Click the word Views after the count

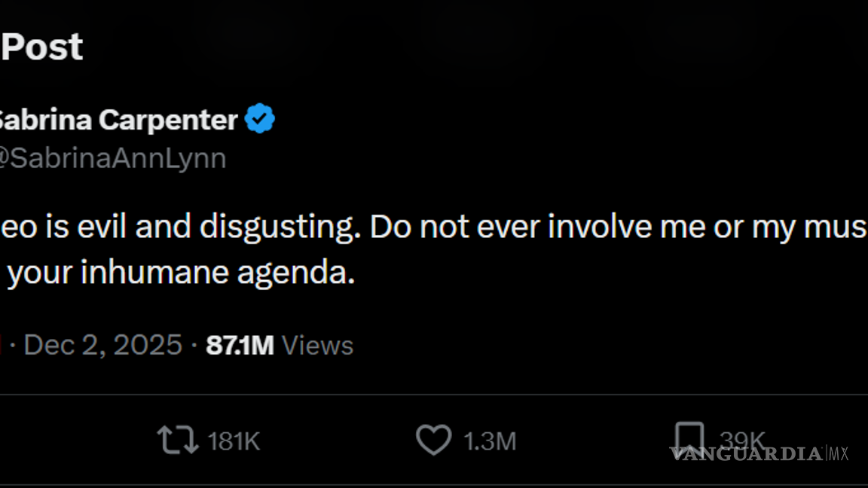[316, 344]
